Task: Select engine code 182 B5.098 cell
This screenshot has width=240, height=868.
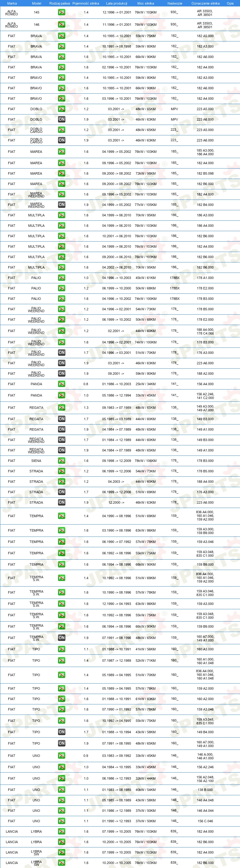Action: pyautogui.click(x=205, y=173)
